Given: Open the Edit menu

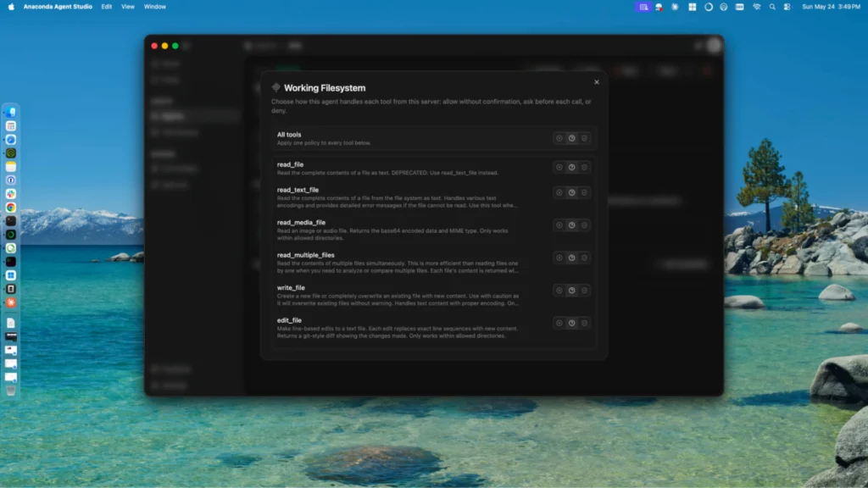Looking at the screenshot, I should pyautogui.click(x=106, y=7).
